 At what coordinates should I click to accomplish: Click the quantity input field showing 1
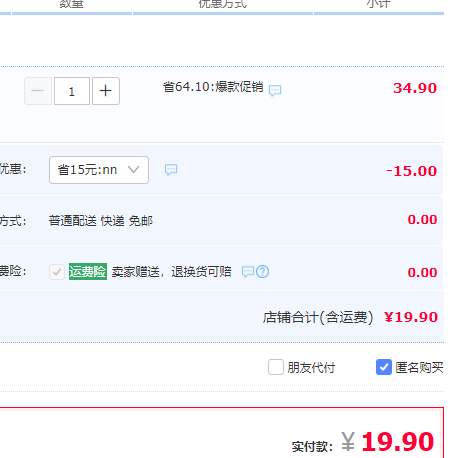72,91
